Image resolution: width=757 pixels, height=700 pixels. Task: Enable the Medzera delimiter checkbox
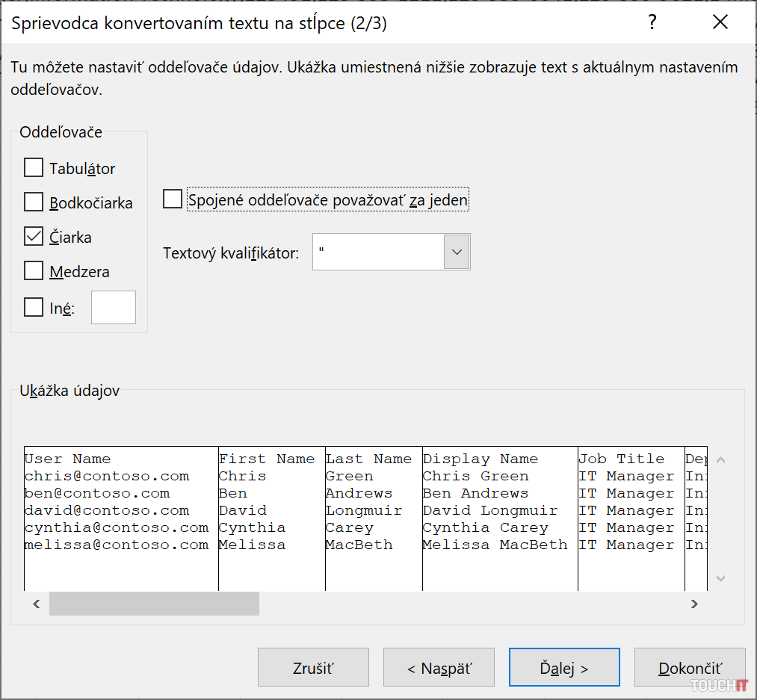coord(34,271)
